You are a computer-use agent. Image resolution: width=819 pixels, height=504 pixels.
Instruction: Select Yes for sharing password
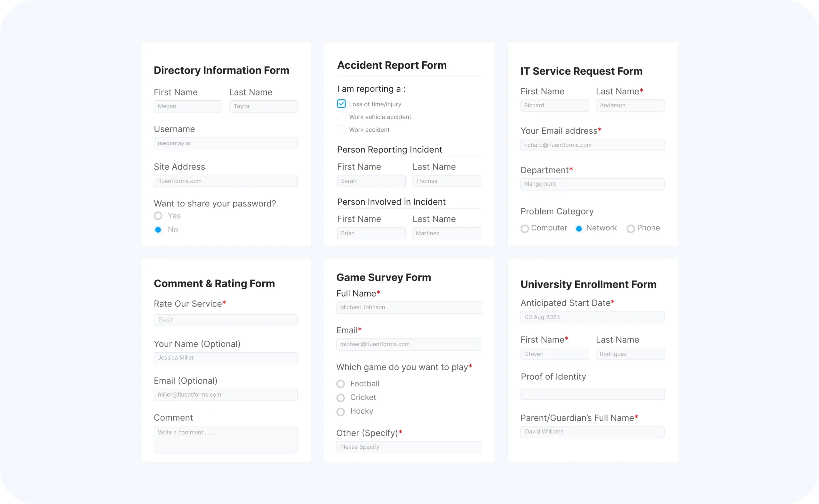158,216
